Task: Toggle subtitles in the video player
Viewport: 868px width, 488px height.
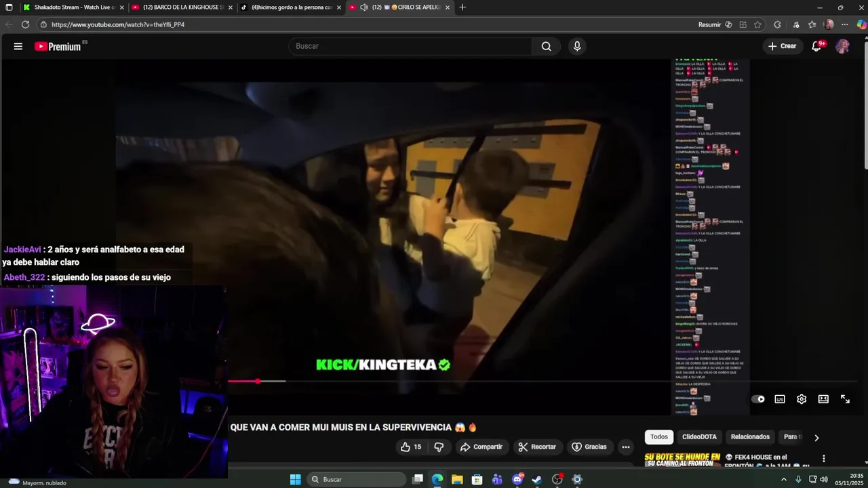Action: pos(780,399)
